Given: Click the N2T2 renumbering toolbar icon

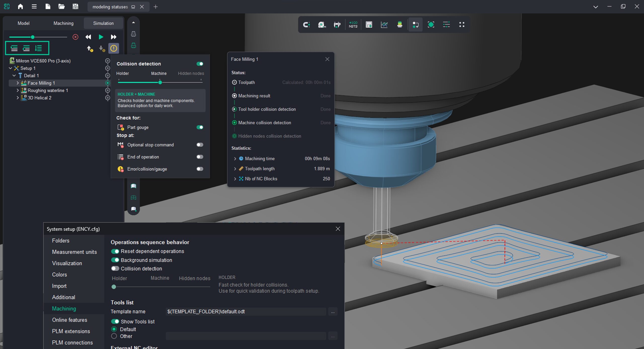Looking at the screenshot, I should click(x=353, y=25).
